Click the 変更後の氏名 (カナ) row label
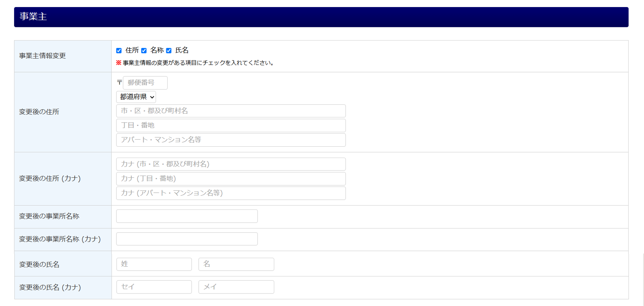The width and height of the screenshot is (644, 306). point(50,287)
